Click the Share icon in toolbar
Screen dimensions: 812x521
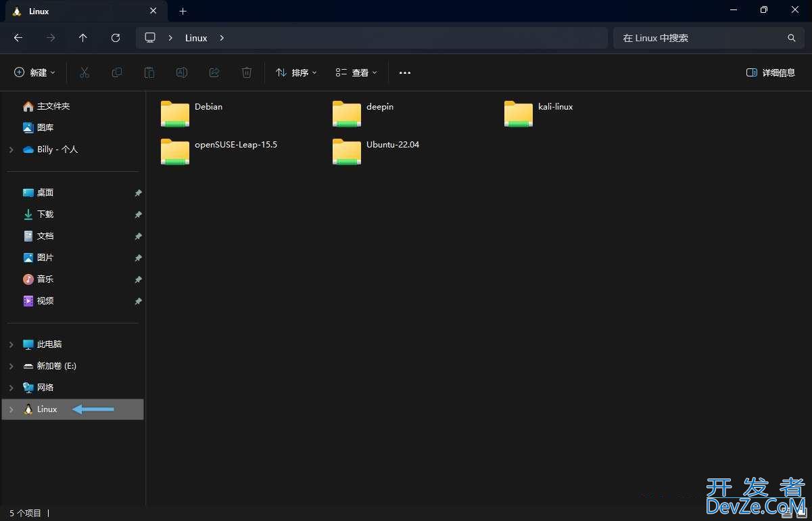pos(214,72)
